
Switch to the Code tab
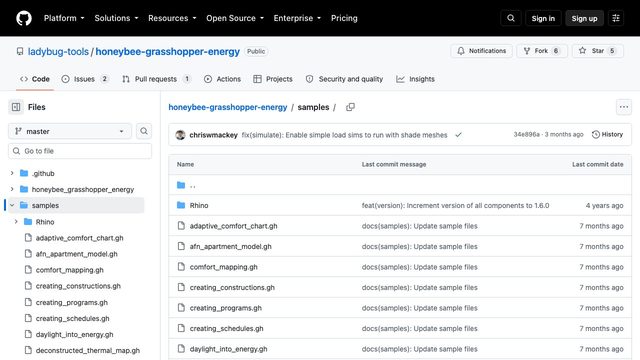(35, 79)
